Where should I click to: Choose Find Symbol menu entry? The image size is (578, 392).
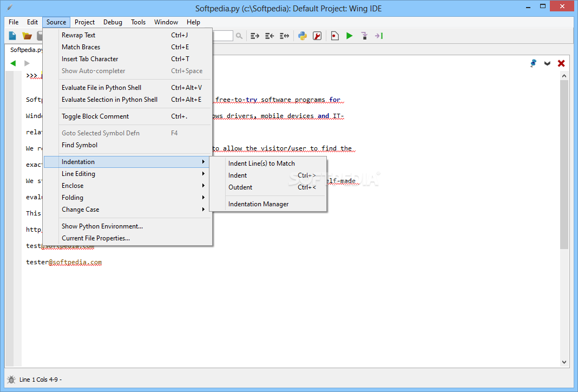[x=128, y=145]
